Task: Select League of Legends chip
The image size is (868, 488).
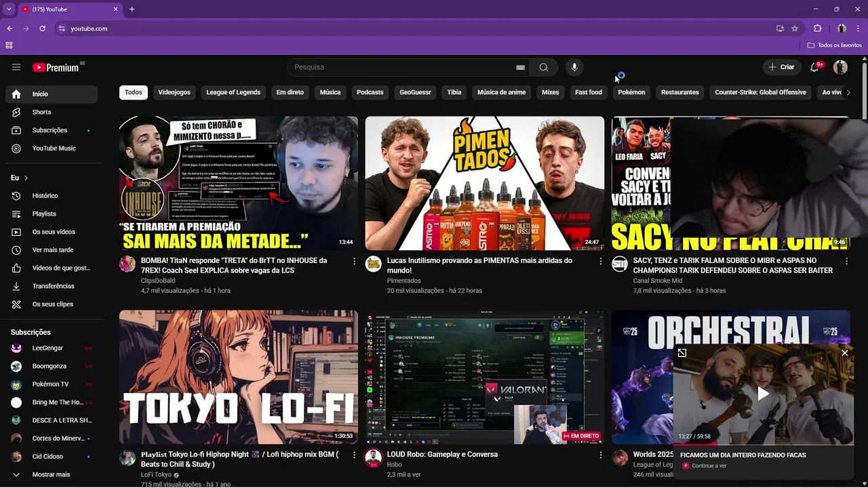Action: point(233,92)
